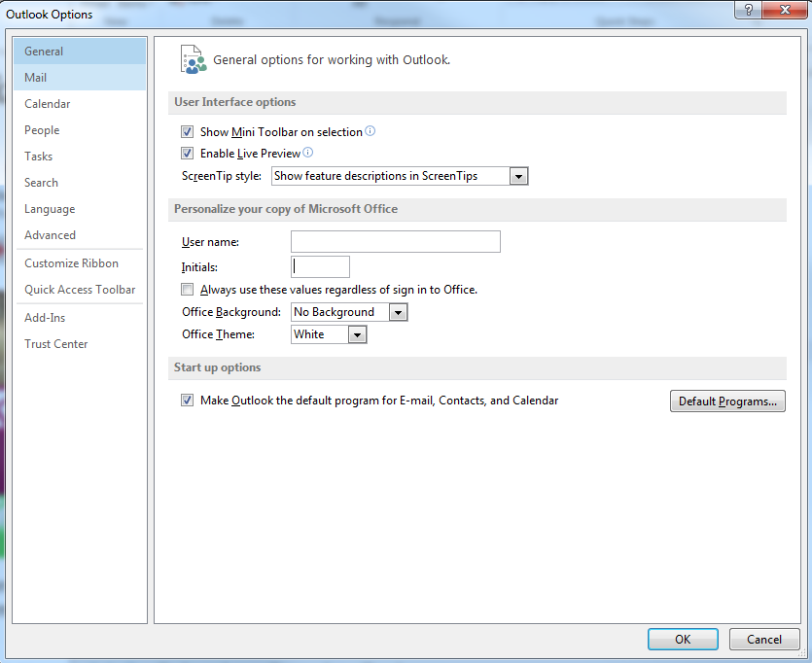The image size is (812, 663).
Task: Open the Mail options category
Action: tap(80, 78)
